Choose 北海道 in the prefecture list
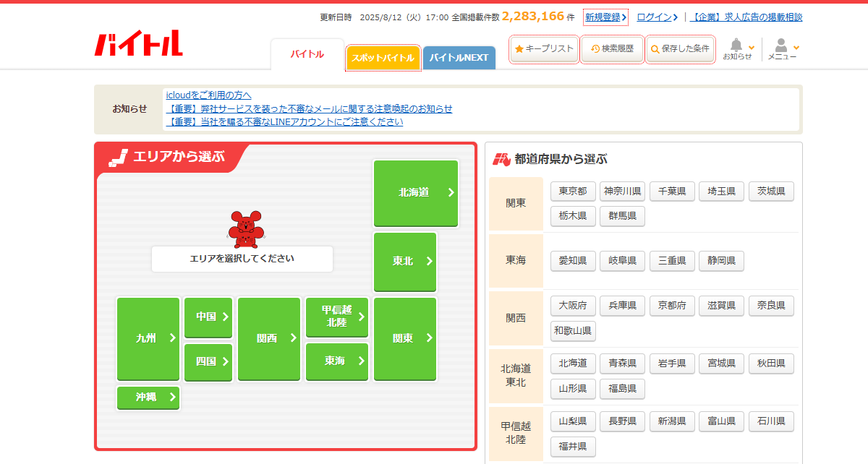The width and height of the screenshot is (868, 464). point(573,364)
